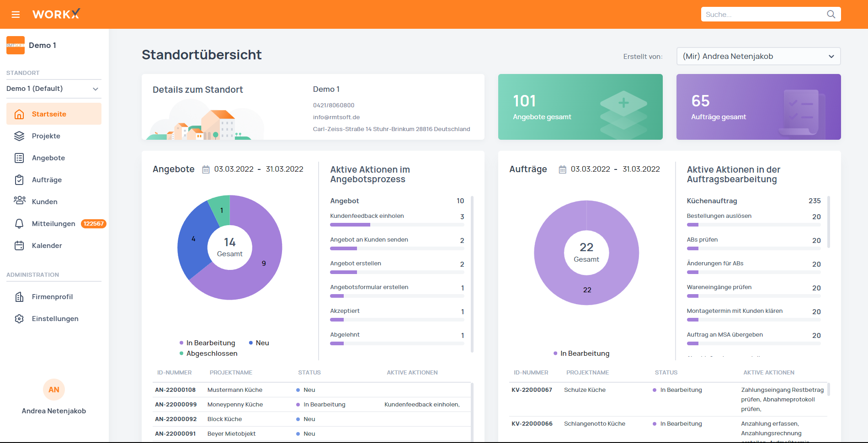Click the Mitteilungen bell icon
Viewport: 868px width, 443px height.
coord(19,224)
